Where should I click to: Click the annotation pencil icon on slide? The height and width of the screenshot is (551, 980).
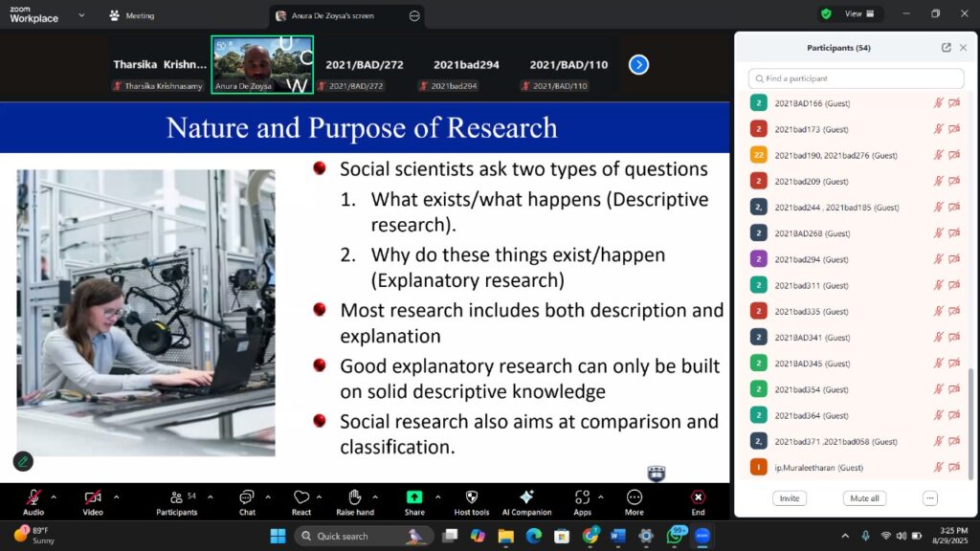point(23,462)
